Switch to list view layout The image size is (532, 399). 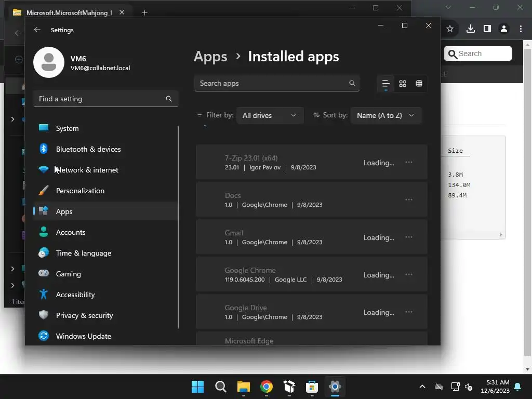click(x=386, y=84)
